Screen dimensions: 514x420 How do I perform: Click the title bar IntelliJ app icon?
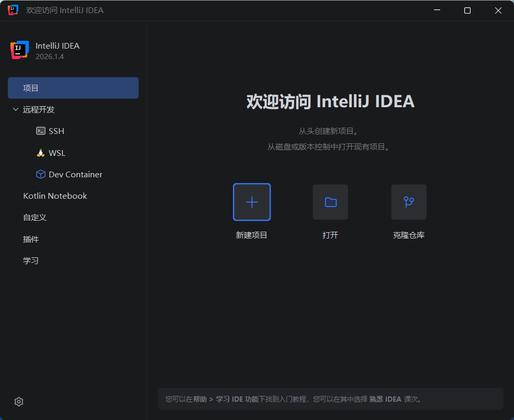pos(13,10)
